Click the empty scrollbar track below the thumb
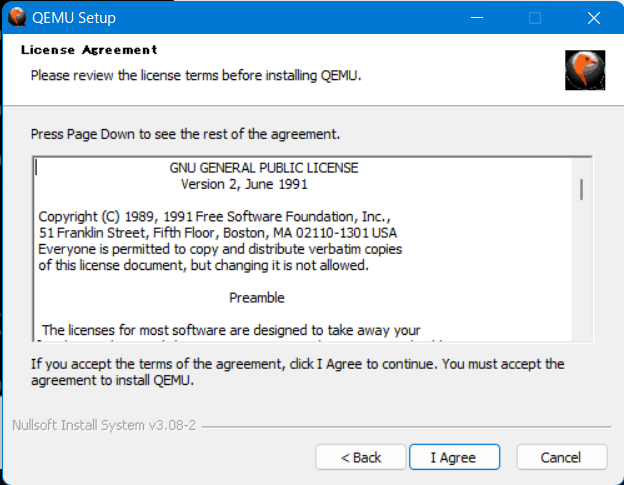 581,280
